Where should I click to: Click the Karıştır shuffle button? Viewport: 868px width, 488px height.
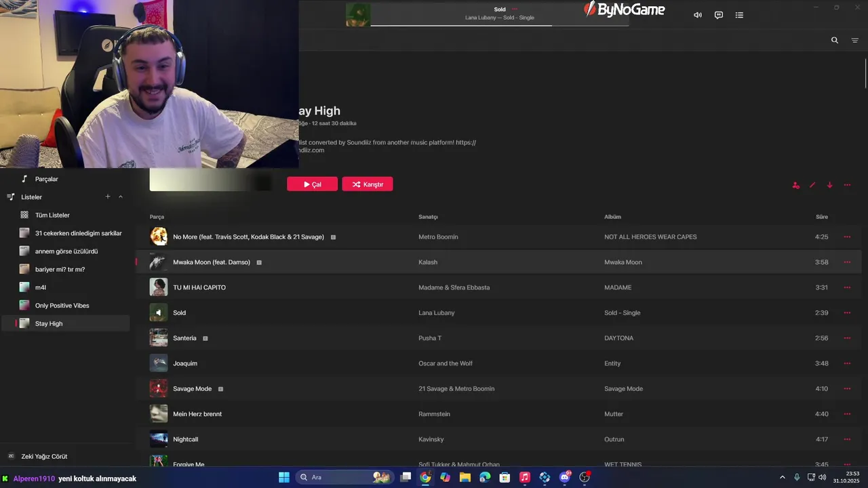[x=368, y=184]
